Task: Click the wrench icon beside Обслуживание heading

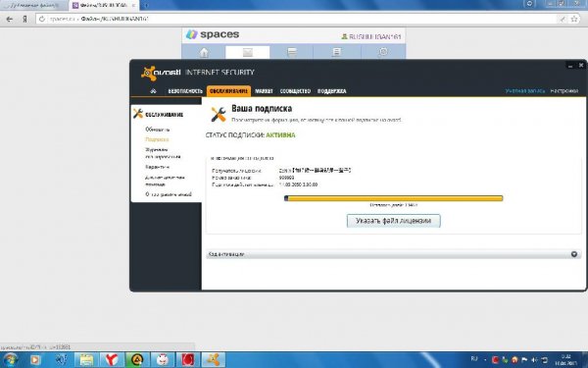Action: tap(138, 114)
